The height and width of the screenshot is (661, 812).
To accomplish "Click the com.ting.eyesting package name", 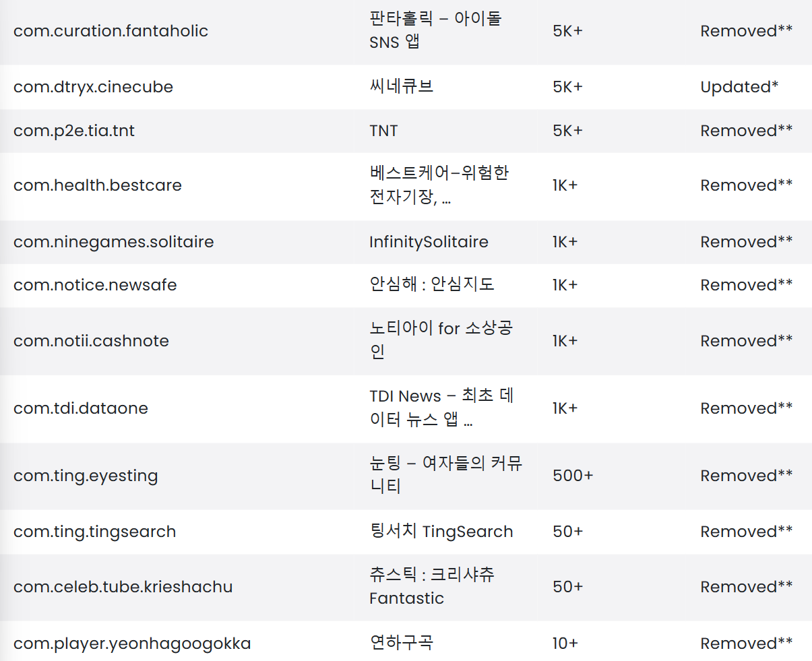I will [86, 476].
